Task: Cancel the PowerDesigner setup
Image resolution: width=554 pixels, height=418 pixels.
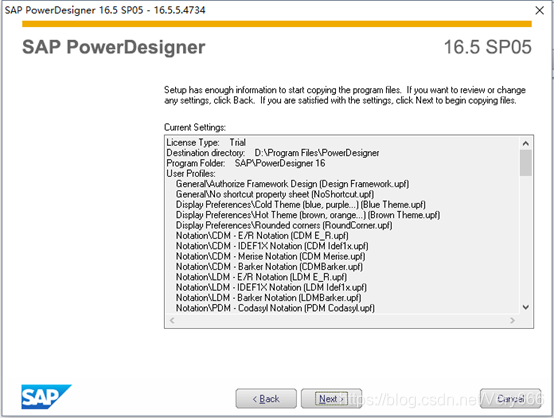Action: [510, 399]
